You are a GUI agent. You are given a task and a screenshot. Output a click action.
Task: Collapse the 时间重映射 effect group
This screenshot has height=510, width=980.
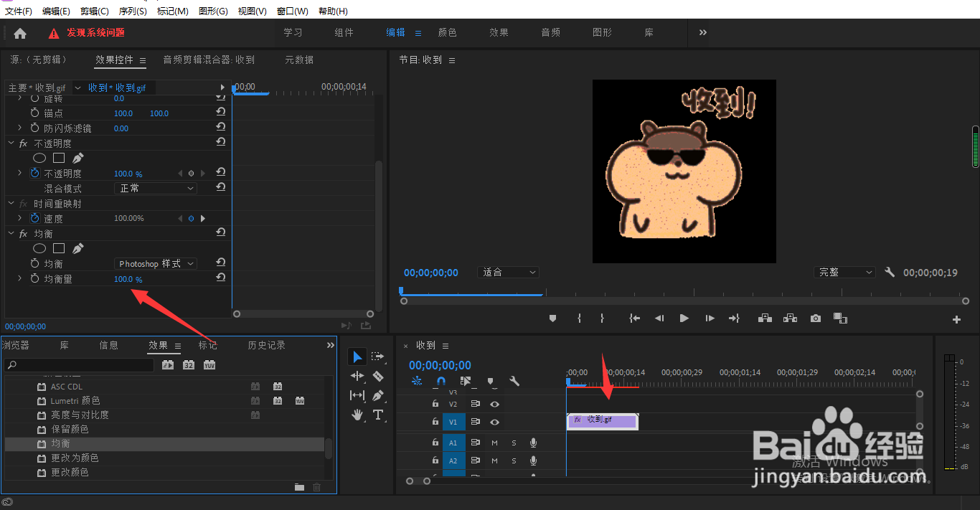pyautogui.click(x=11, y=203)
